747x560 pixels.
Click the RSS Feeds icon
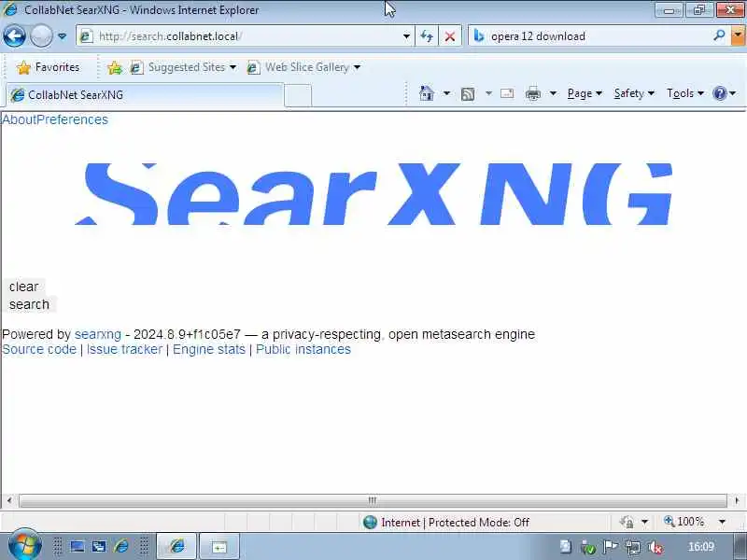[468, 94]
